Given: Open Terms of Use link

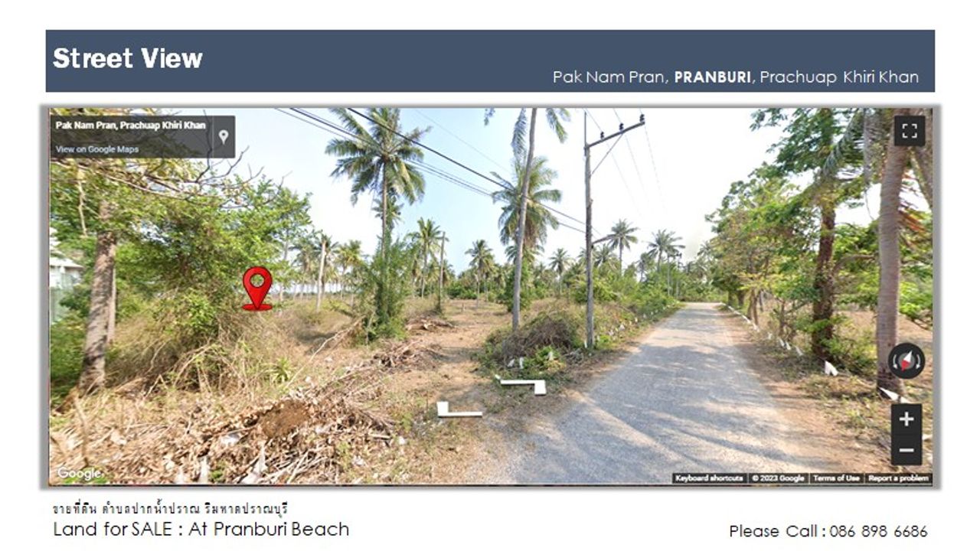Looking at the screenshot, I should point(836,478).
